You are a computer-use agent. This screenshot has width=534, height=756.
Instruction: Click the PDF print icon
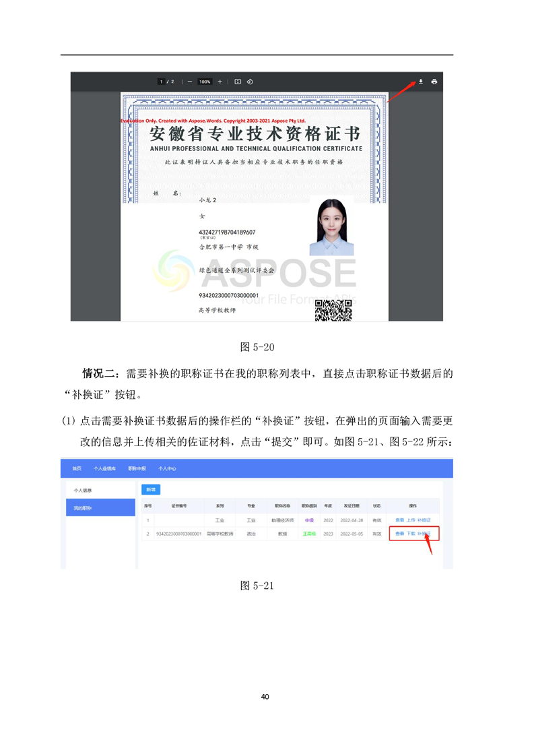click(x=434, y=82)
